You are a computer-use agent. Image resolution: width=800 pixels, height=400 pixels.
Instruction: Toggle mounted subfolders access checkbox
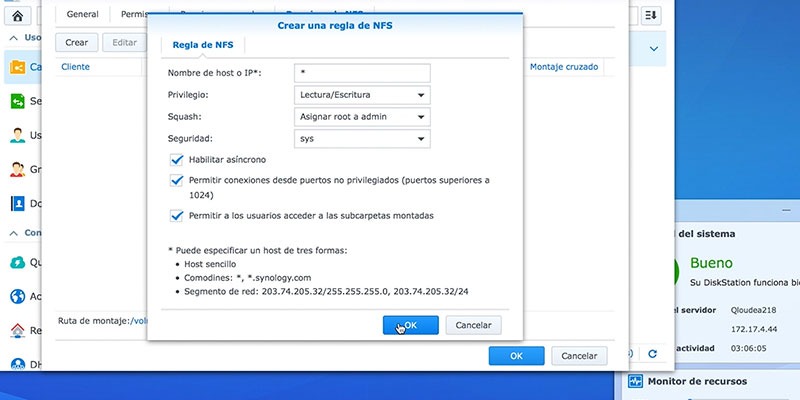click(x=177, y=216)
